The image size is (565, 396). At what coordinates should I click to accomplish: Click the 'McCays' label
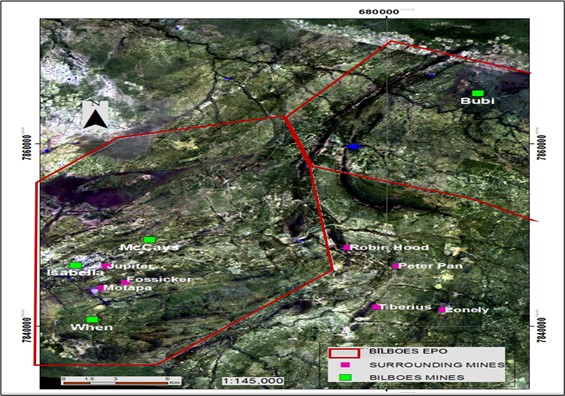pos(150,248)
